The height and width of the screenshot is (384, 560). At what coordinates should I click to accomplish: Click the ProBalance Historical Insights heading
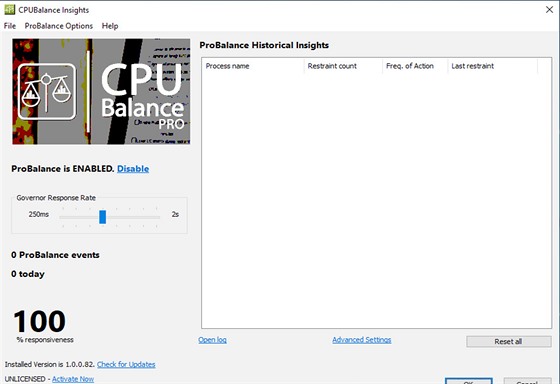264,45
